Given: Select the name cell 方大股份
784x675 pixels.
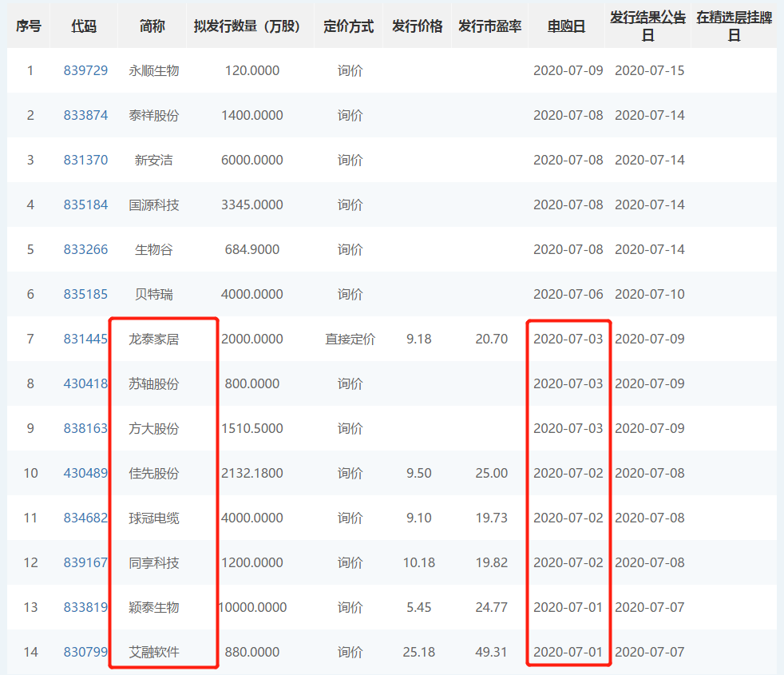Looking at the screenshot, I should pyautogui.click(x=153, y=429).
